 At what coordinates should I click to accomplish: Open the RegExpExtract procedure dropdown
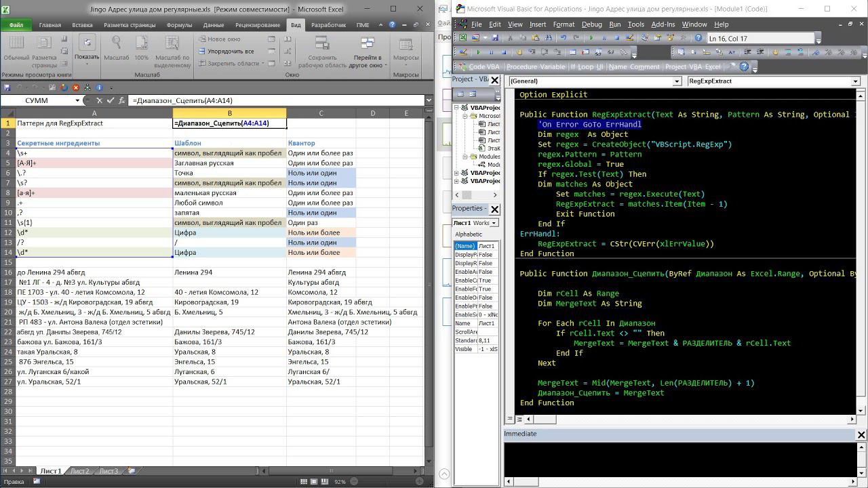[x=856, y=81]
